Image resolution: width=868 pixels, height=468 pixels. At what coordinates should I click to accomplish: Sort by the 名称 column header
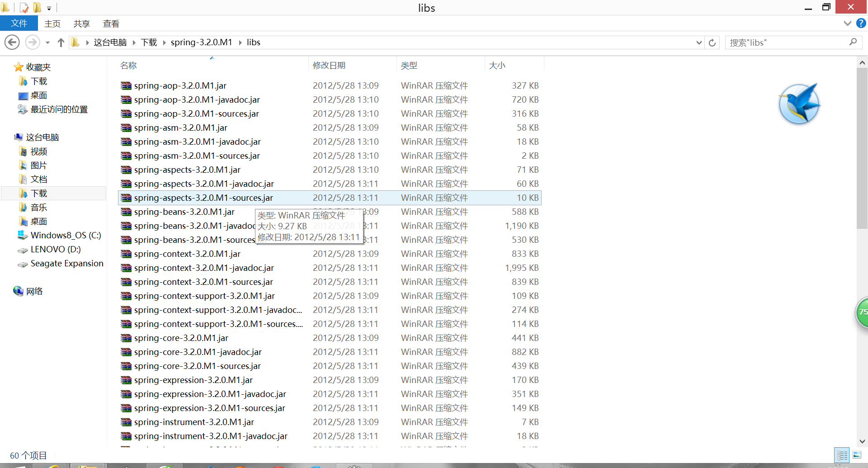coord(128,66)
